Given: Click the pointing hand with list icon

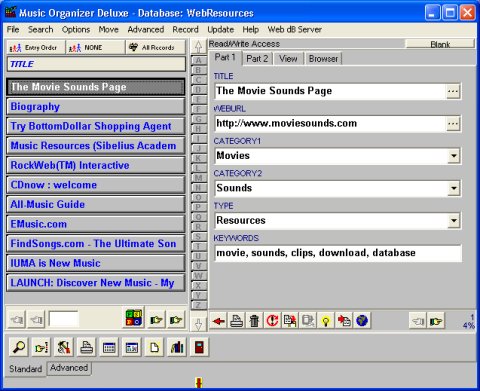Looking at the screenshot, I should pyautogui.click(x=41, y=347).
